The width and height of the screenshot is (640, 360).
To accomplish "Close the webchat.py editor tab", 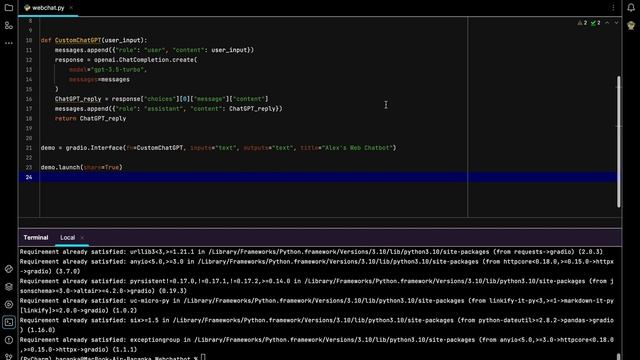I will (x=71, y=8).
